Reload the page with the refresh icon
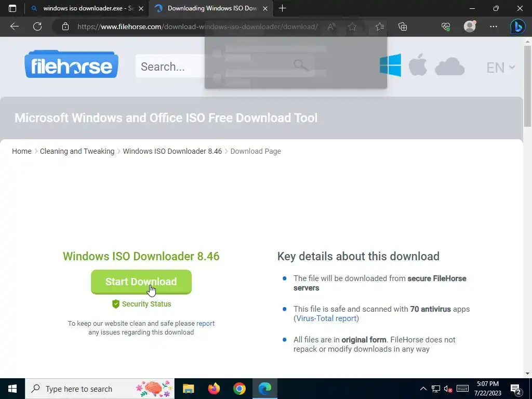 [x=37, y=26]
